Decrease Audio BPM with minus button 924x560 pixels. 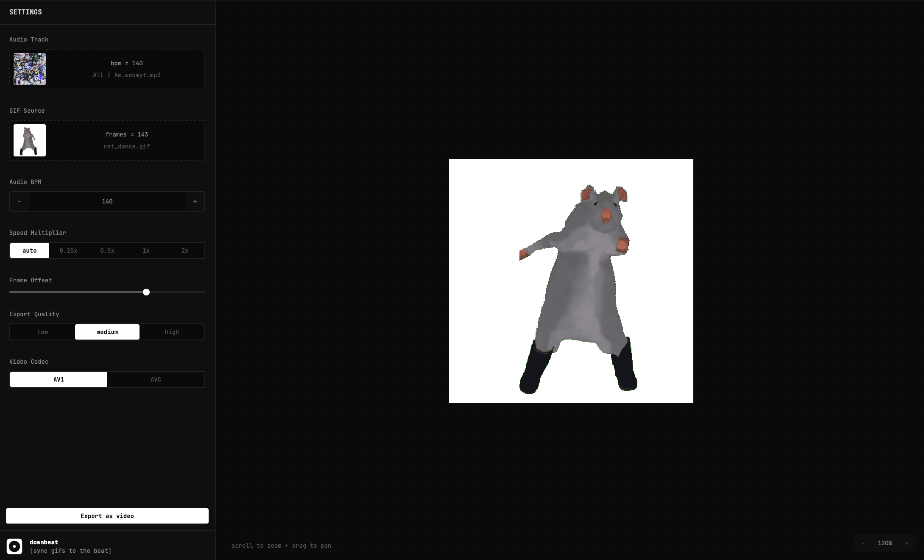pyautogui.click(x=20, y=201)
